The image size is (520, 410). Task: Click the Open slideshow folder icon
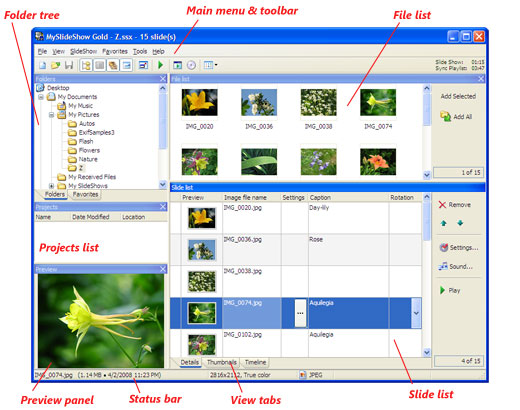(x=55, y=65)
